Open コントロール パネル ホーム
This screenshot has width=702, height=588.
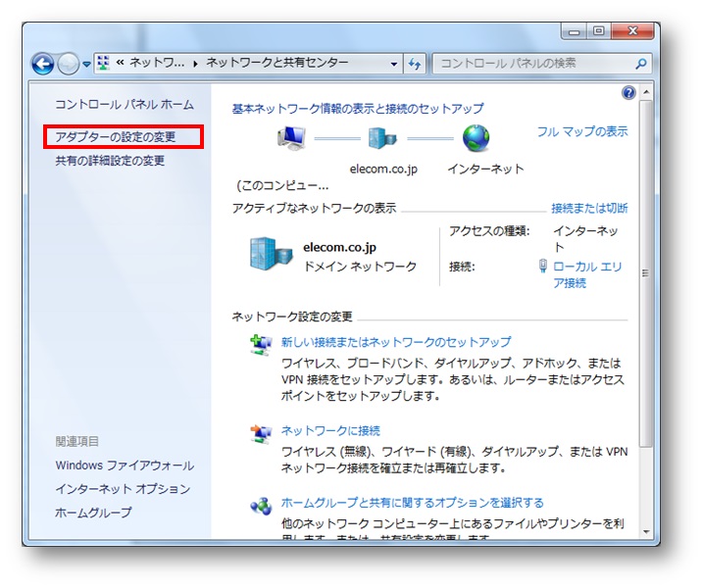[x=125, y=105]
